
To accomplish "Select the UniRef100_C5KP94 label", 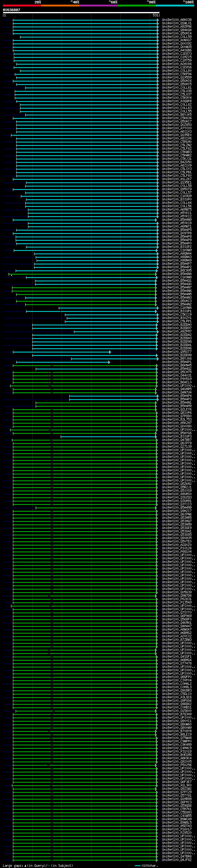I will tap(177, 74).
